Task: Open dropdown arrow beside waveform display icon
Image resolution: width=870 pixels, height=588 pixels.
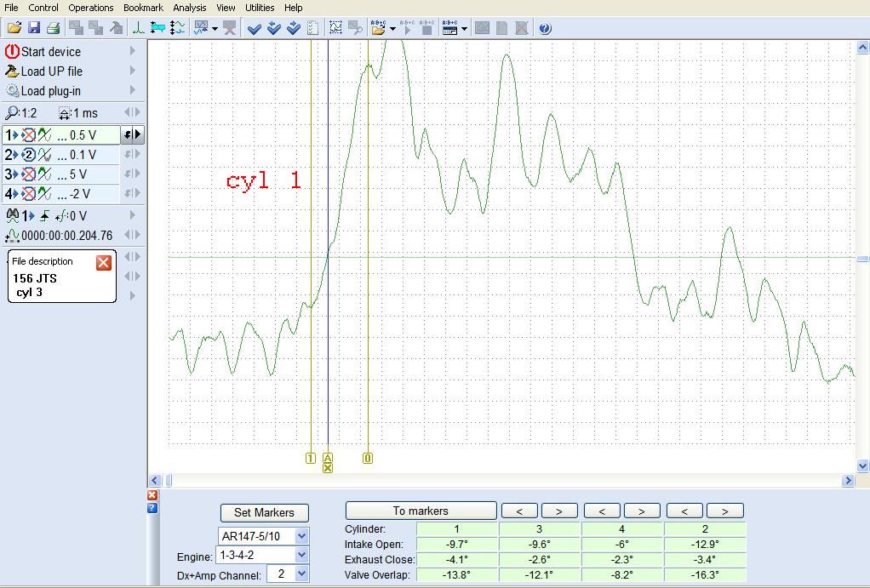Action: tap(215, 28)
